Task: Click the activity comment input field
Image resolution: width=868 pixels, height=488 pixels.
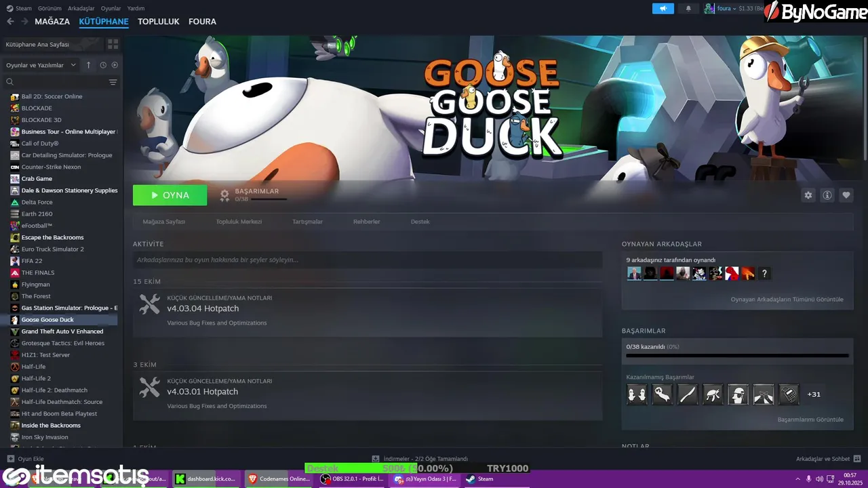Action: [368, 260]
